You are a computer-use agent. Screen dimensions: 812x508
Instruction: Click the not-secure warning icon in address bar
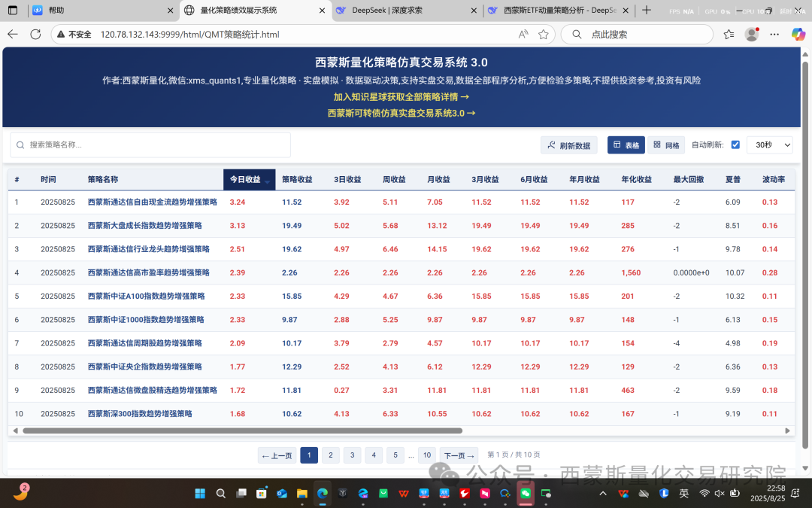click(61, 34)
